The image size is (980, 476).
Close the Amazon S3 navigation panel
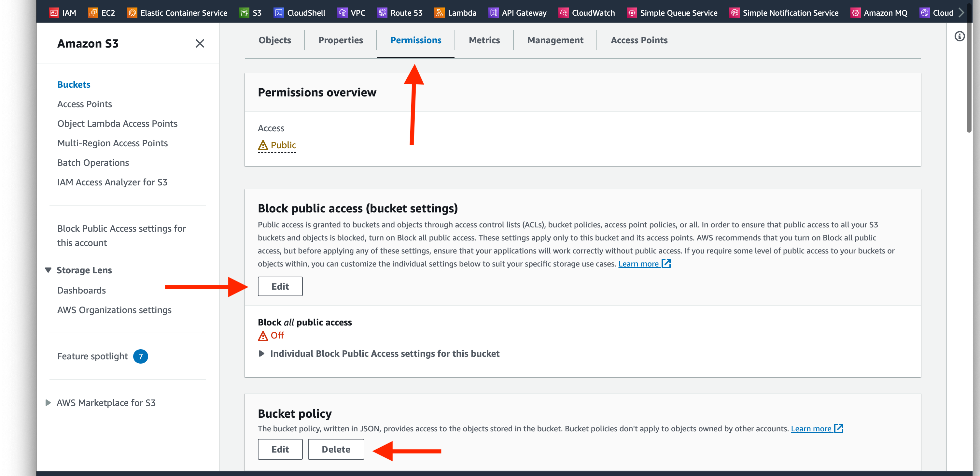pyautogui.click(x=200, y=43)
